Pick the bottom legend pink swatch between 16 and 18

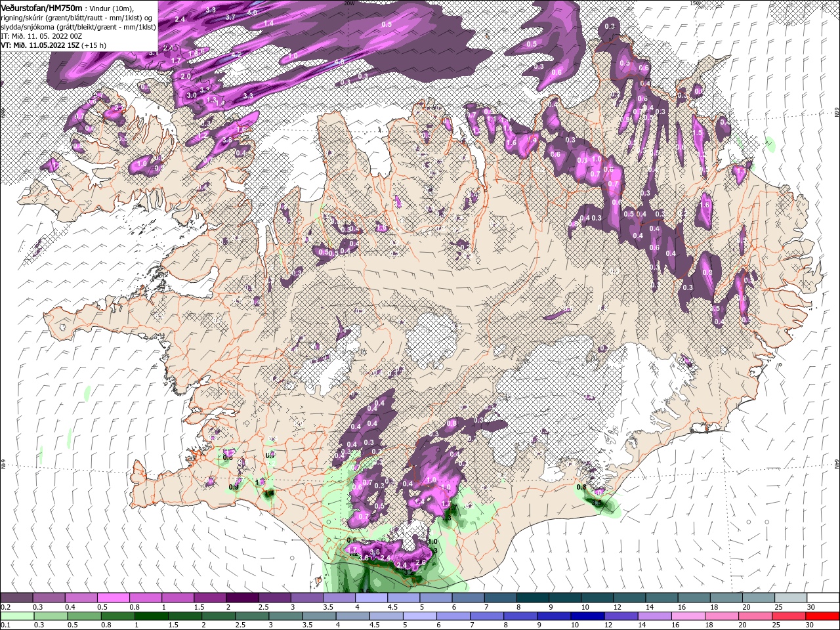[x=688, y=616]
